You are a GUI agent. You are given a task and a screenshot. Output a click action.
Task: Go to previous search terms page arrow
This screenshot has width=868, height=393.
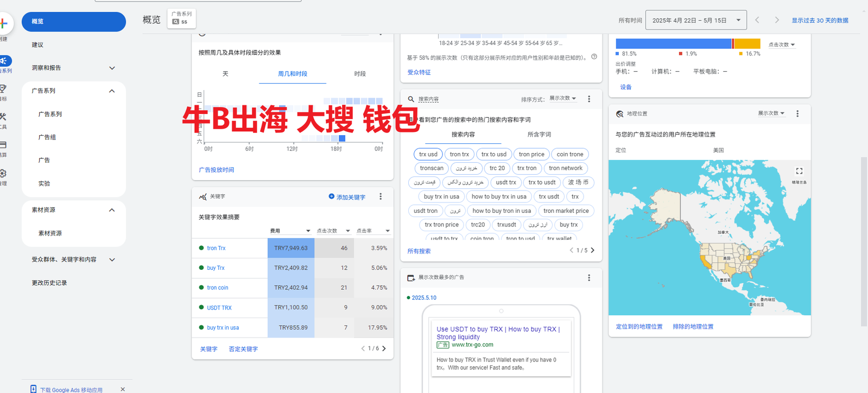(571, 250)
